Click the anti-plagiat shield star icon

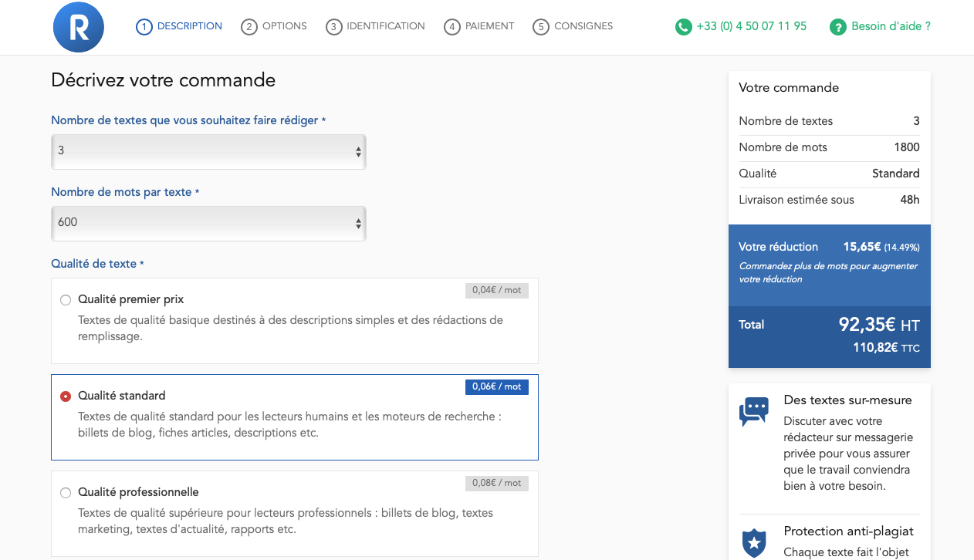754,543
